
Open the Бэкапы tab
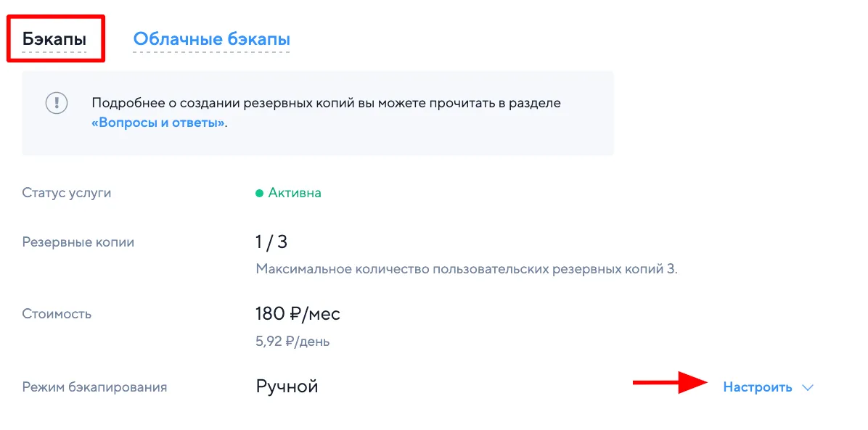(x=54, y=38)
